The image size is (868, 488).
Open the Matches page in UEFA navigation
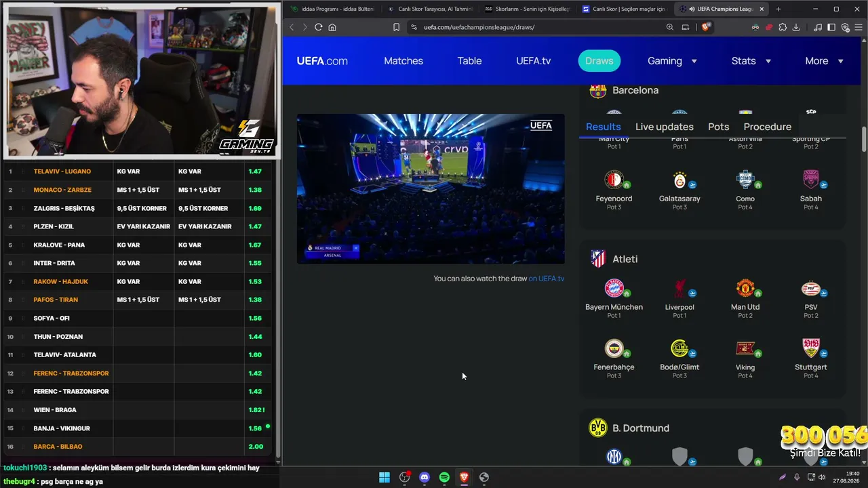click(x=403, y=61)
